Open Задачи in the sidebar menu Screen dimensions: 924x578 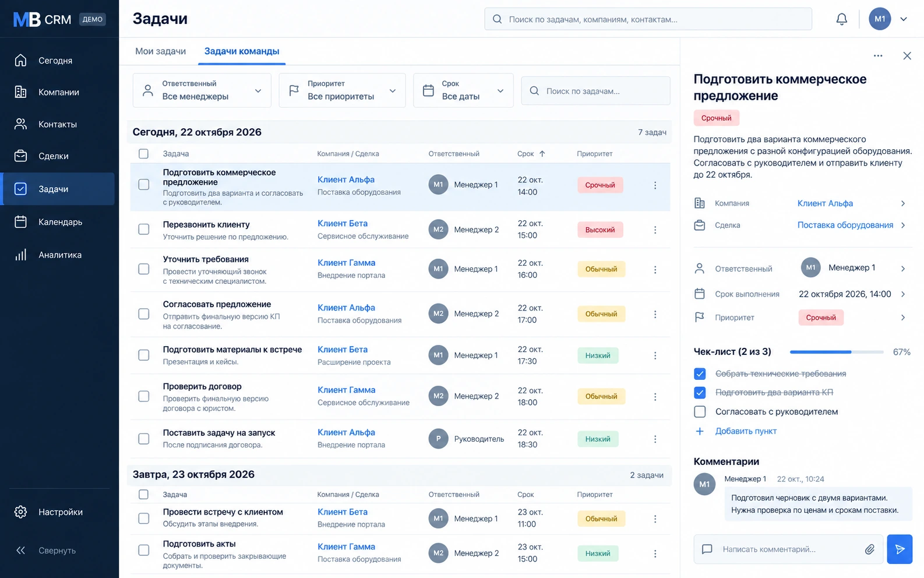[x=58, y=189]
